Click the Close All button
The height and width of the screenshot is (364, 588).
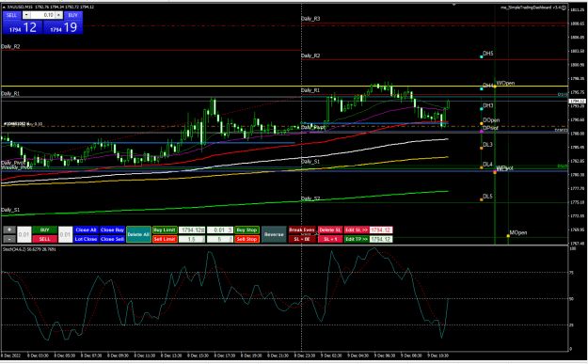pyautogui.click(x=86, y=229)
